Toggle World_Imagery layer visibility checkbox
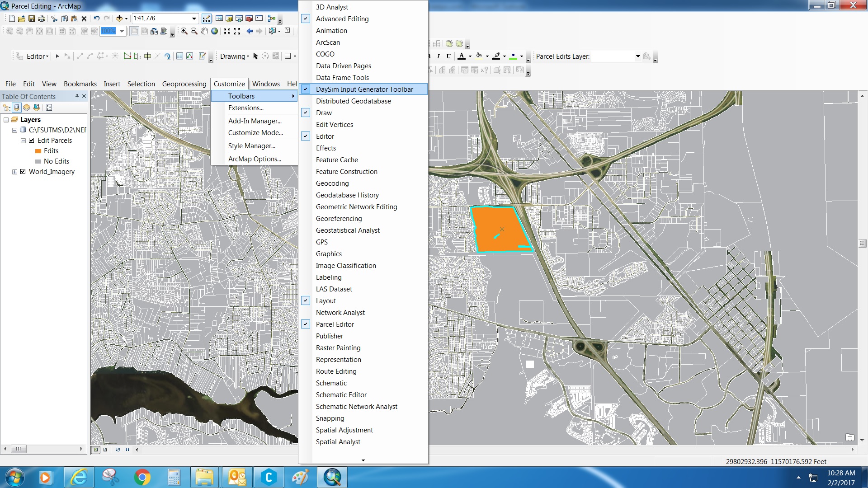 (x=23, y=172)
